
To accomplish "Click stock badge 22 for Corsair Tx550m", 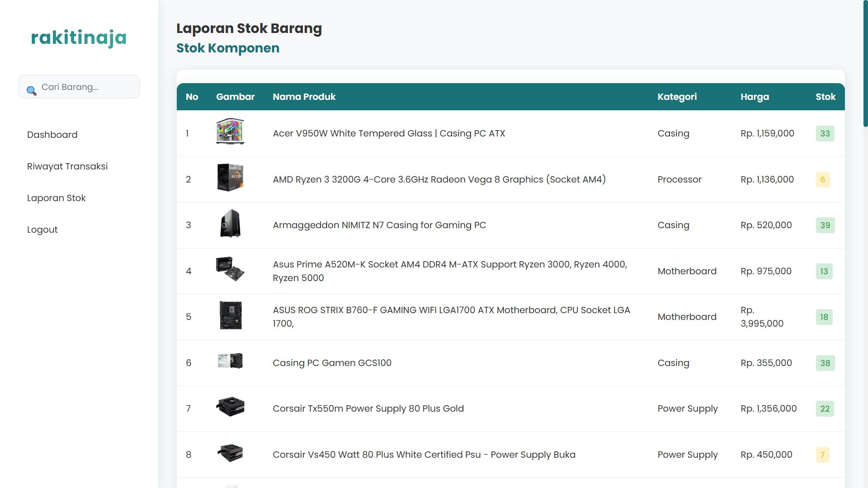I will pos(825,408).
